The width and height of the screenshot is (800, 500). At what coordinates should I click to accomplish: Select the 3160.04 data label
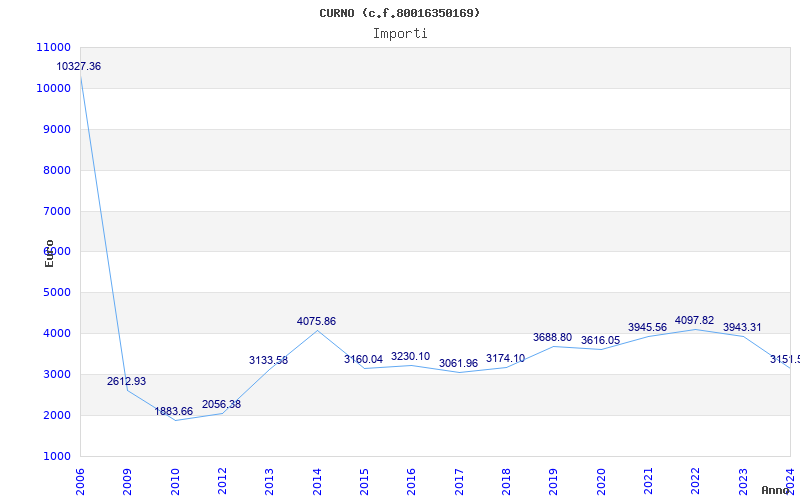pos(363,359)
